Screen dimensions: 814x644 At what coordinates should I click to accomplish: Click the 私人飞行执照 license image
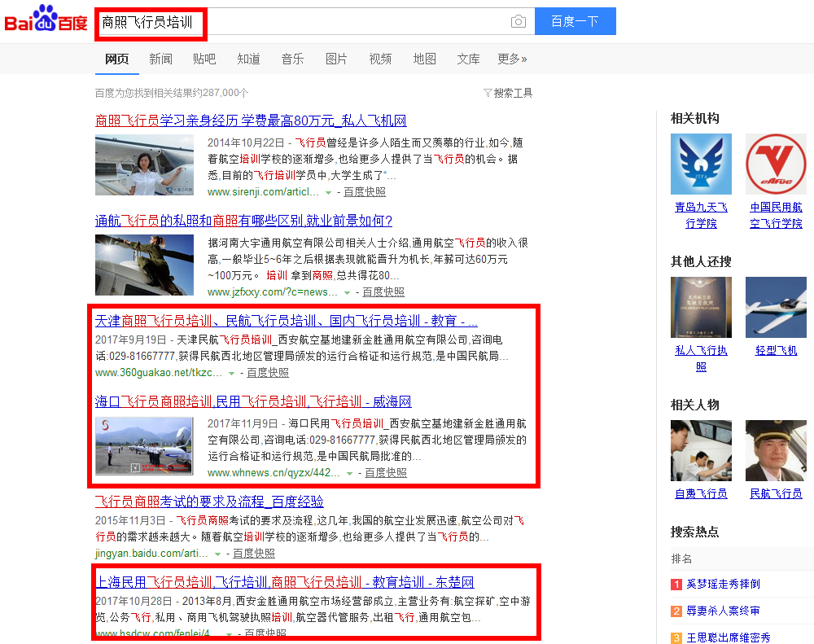(701, 308)
